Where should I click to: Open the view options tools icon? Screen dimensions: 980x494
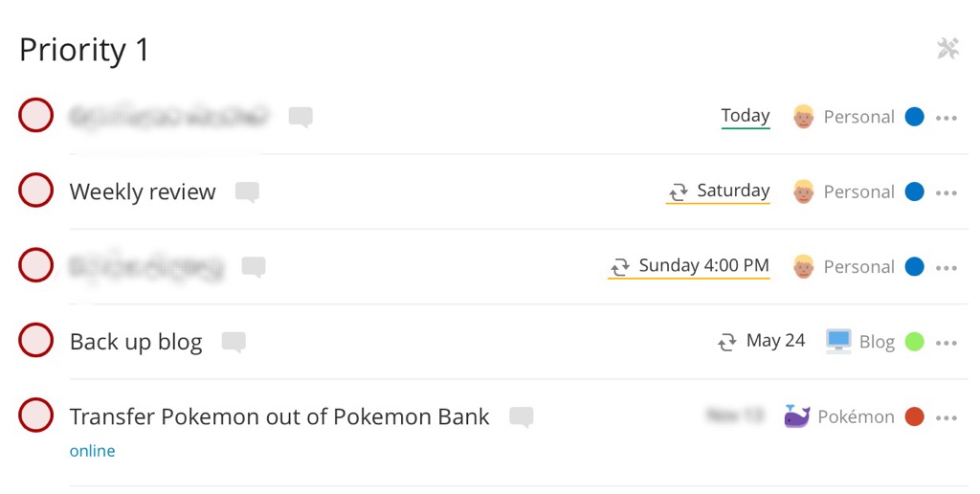click(947, 48)
